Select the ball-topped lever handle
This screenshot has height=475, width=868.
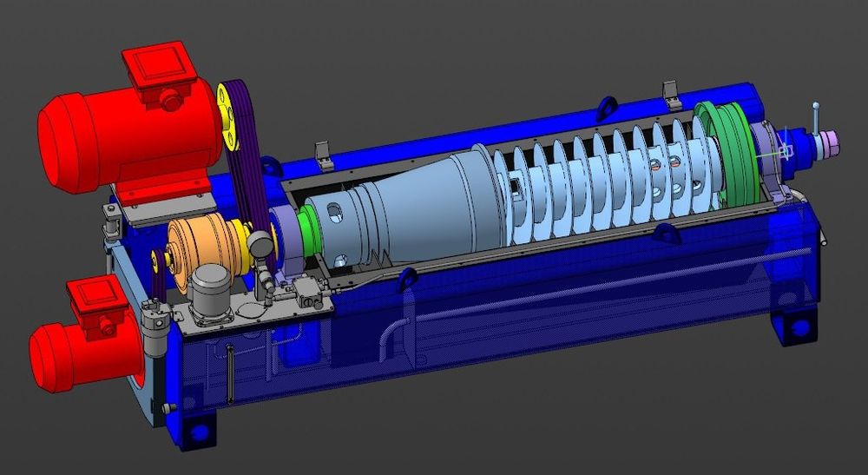tap(816, 118)
